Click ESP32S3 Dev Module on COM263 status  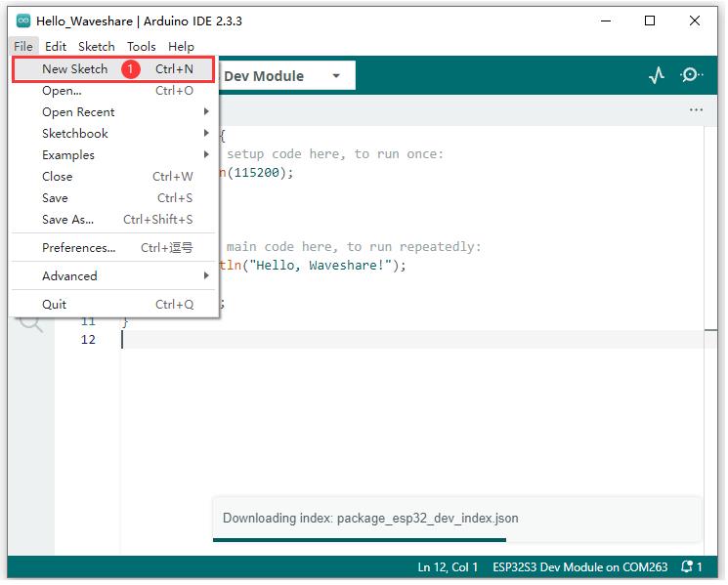[x=579, y=566]
